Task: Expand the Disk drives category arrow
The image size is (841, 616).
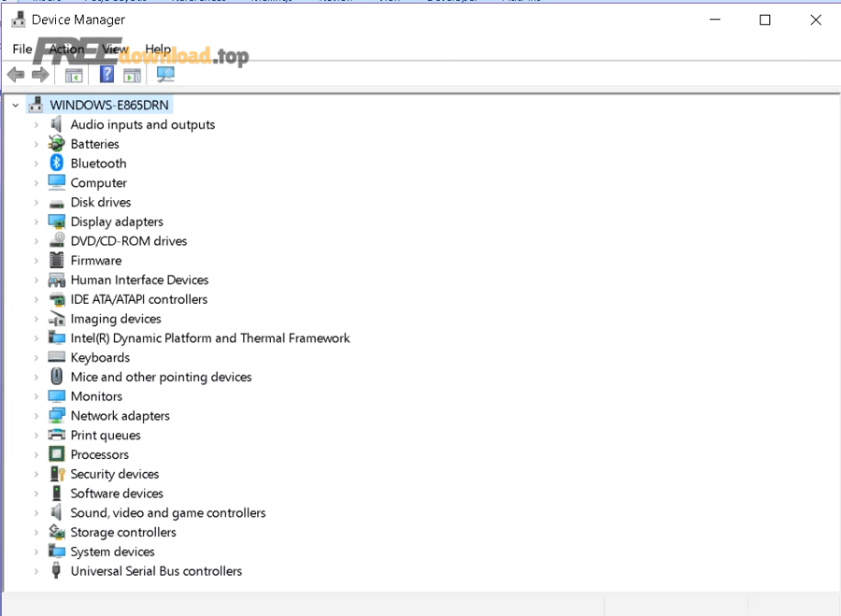Action: [x=36, y=202]
